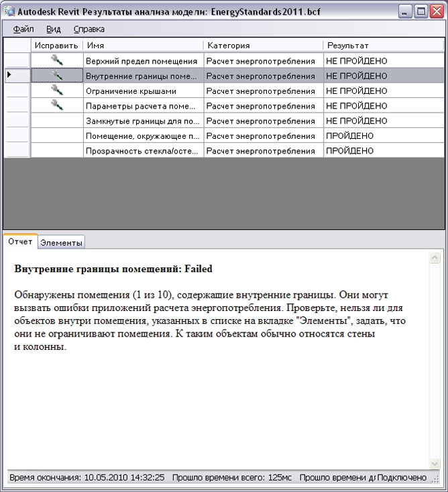Click the Прошло времени всего: 125мс status entry
Image resolution: width=448 pixels, height=492 pixels.
232,477
